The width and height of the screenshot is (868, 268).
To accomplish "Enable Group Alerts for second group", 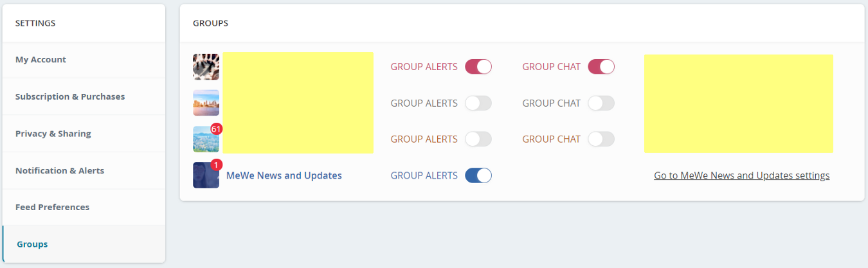I will [478, 103].
